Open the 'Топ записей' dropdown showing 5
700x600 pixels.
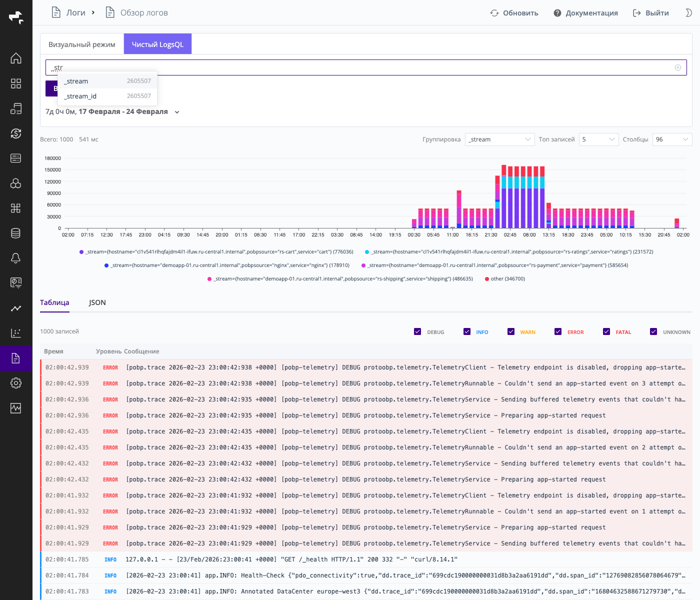click(x=598, y=139)
